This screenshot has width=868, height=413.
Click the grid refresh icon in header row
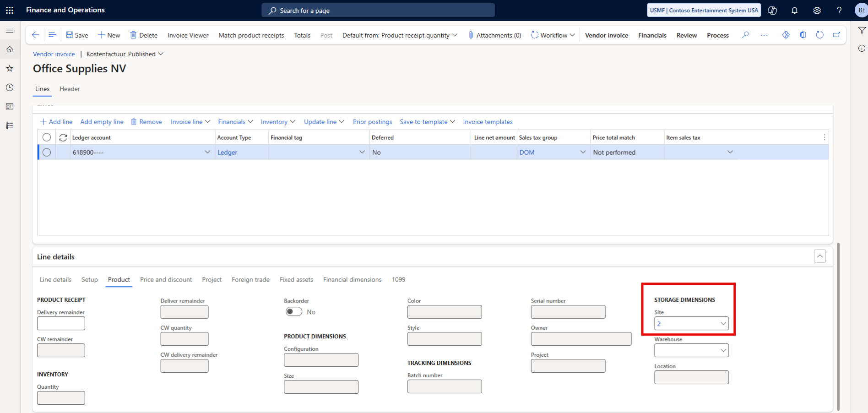[x=63, y=137]
